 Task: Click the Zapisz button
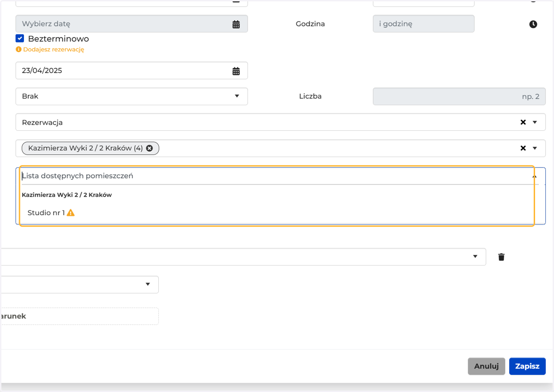[x=527, y=366]
